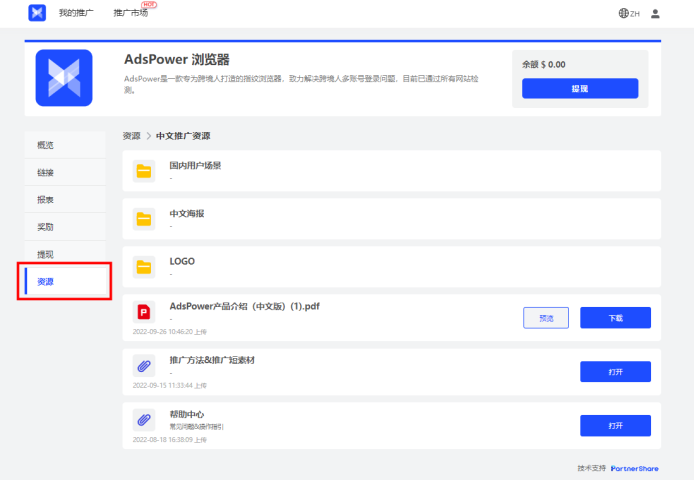The width and height of the screenshot is (694, 480).
Task: Go to 我的推广 in top menu
Action: point(76,13)
